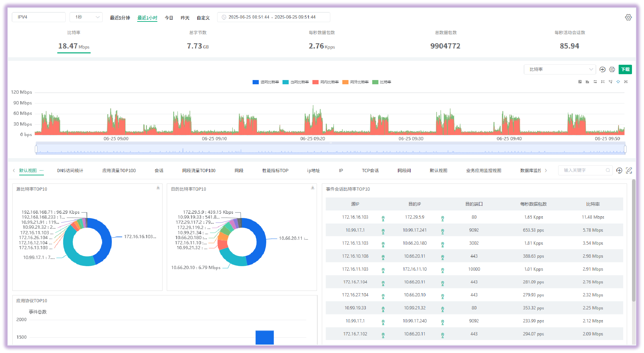Switch to the 业务应用监控视图 tab
Screen dimensions: 644x353
click(484, 170)
